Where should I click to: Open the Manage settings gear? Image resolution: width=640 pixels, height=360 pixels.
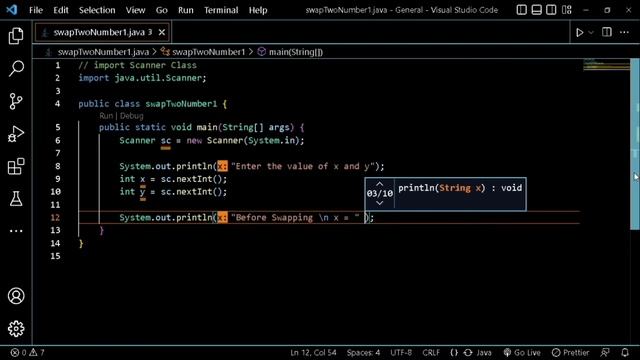pos(16,329)
